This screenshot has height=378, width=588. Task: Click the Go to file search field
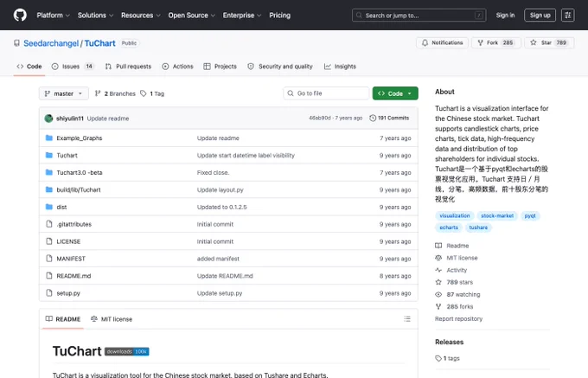click(x=326, y=93)
